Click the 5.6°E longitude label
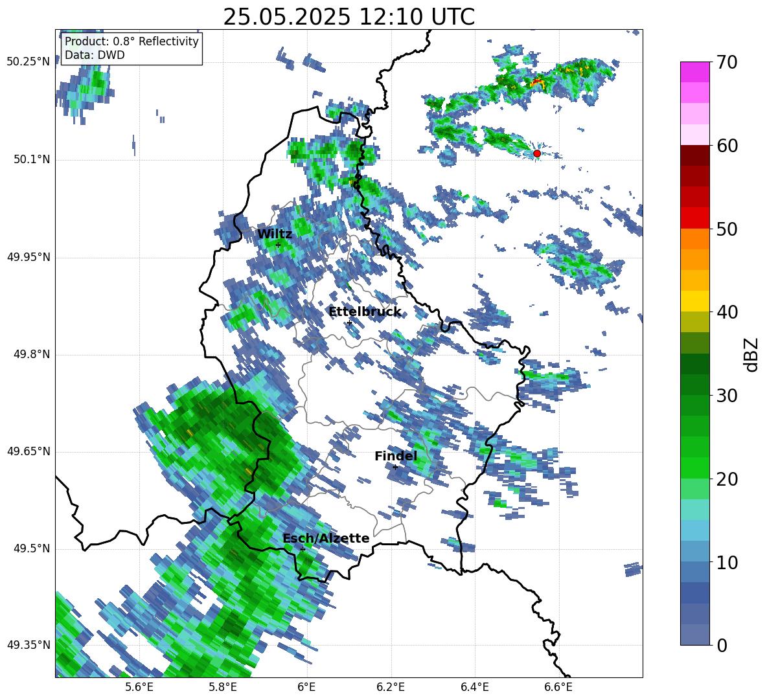The width and height of the screenshot is (767, 700). point(139,687)
